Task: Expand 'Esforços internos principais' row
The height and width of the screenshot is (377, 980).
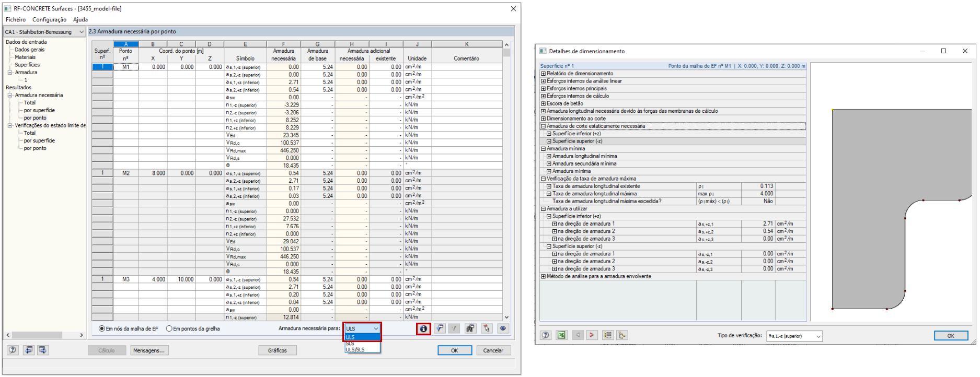Action: point(543,89)
